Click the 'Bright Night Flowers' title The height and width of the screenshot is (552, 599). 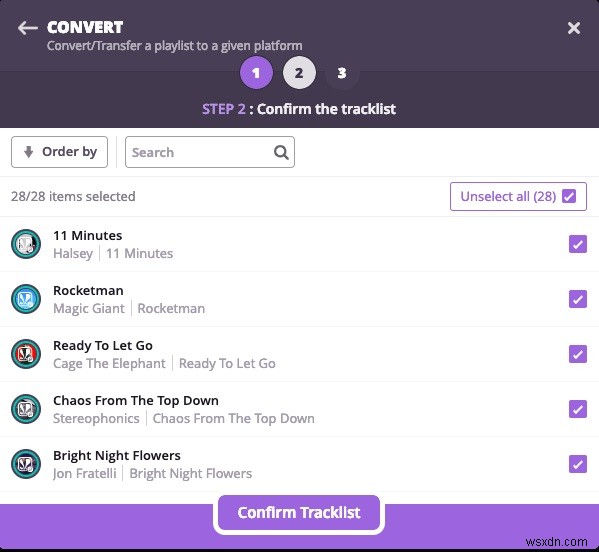pos(117,456)
